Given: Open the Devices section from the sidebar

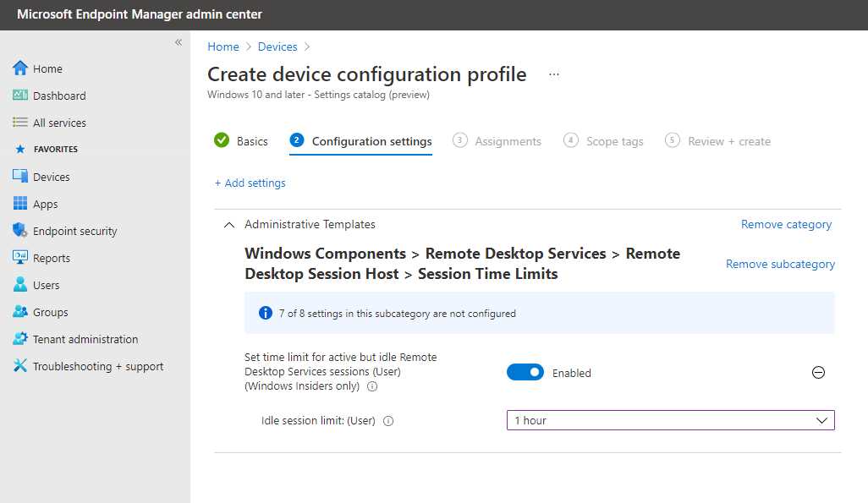Looking at the screenshot, I should (x=52, y=176).
